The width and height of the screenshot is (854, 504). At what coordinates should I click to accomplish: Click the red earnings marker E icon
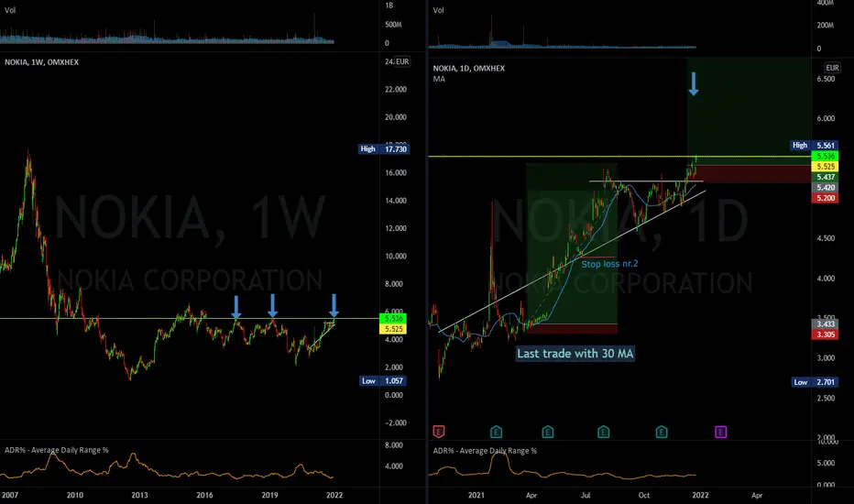pyautogui.click(x=438, y=433)
